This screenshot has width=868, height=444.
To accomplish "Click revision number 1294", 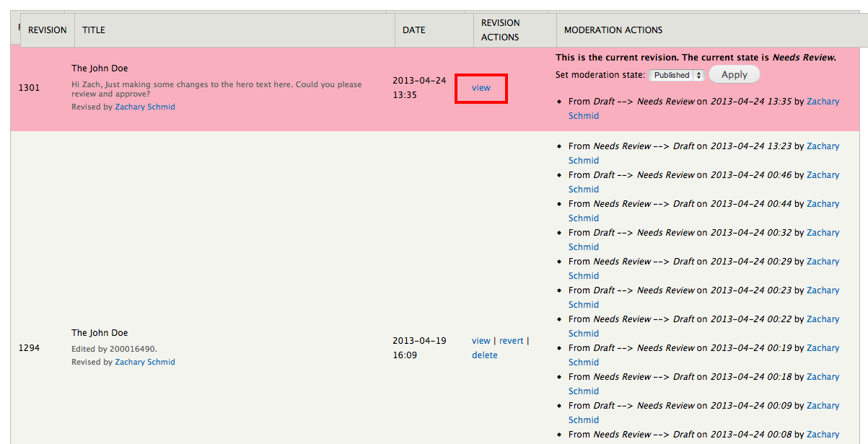I will click(30, 348).
